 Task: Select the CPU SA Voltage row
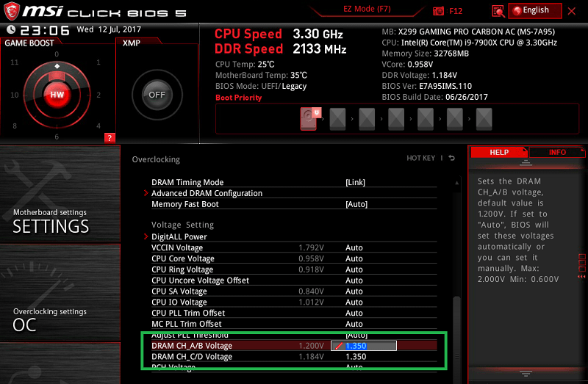(294, 291)
